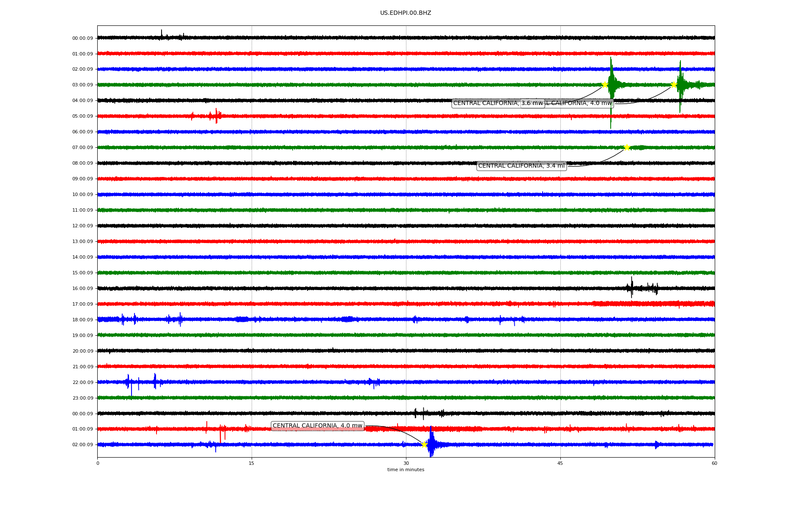Click the red spike cluster on the 05:00:09 trace
This screenshot has width=812, height=508.
(x=216, y=116)
